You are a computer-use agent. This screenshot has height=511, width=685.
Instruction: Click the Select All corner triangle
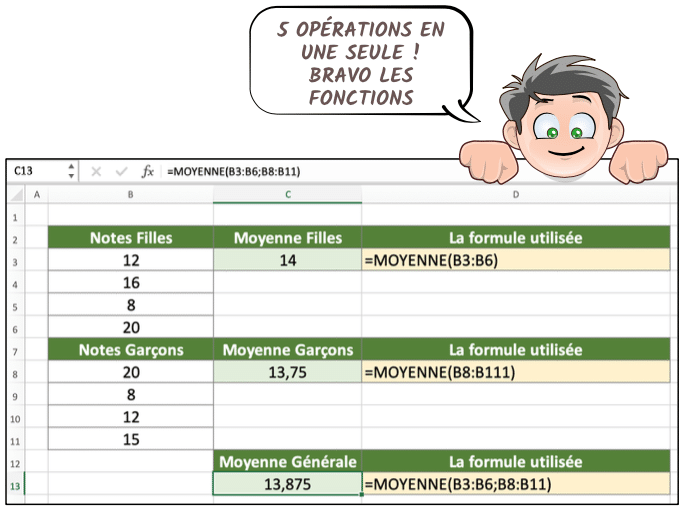17,194
